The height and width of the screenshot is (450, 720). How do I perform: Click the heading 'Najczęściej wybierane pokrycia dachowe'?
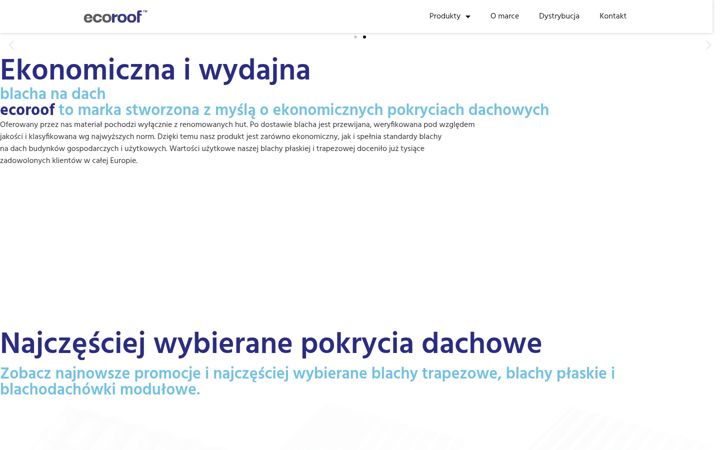pyautogui.click(x=271, y=343)
